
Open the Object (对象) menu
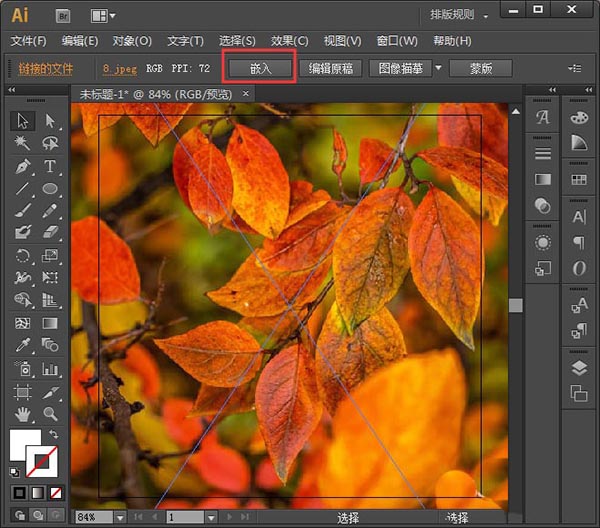132,41
